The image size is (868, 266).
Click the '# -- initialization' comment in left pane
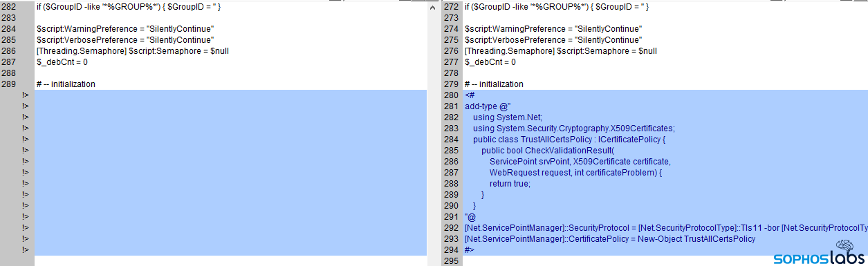[x=66, y=84]
